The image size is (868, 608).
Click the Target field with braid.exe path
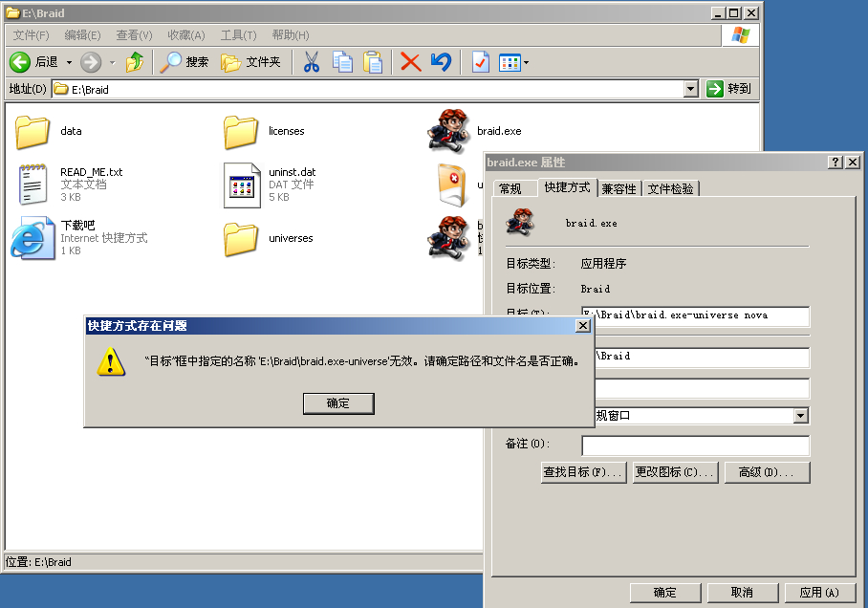695,315
